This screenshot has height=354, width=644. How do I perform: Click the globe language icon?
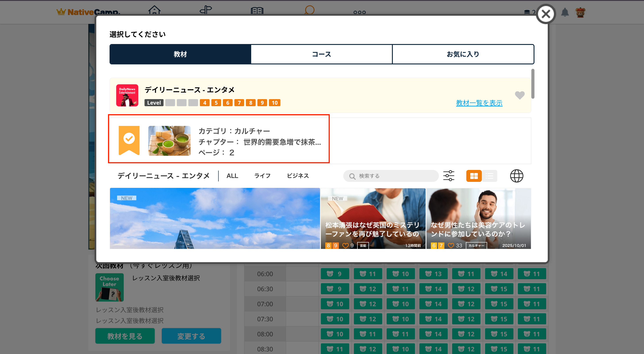pos(516,176)
